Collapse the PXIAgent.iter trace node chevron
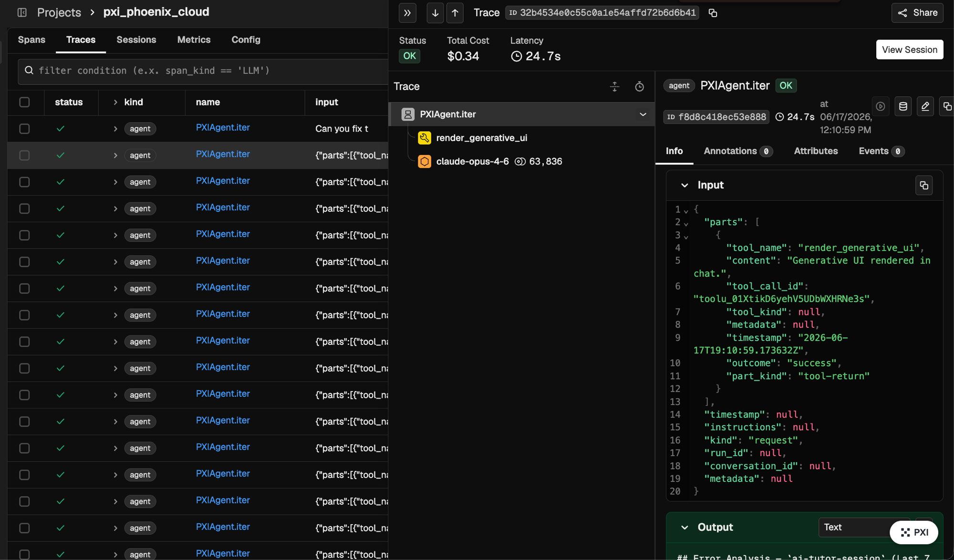Image resolution: width=954 pixels, height=560 pixels. 643,114
